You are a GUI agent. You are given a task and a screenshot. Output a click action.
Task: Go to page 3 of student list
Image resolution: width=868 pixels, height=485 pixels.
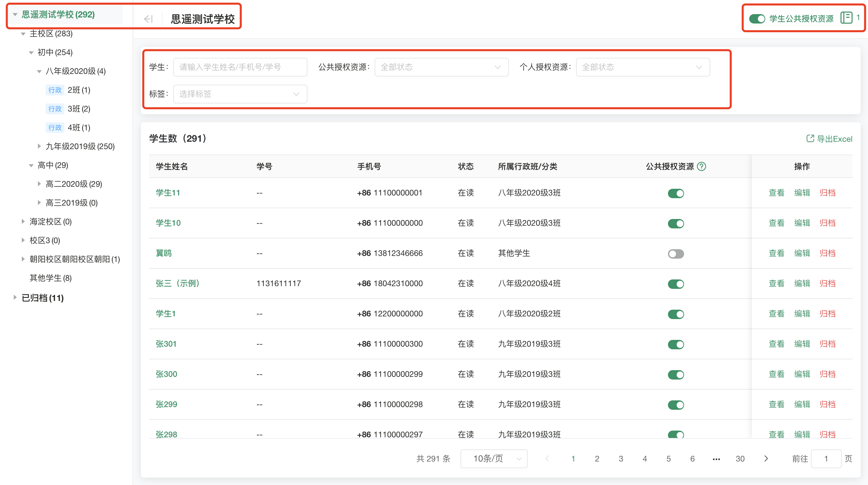[621, 459]
